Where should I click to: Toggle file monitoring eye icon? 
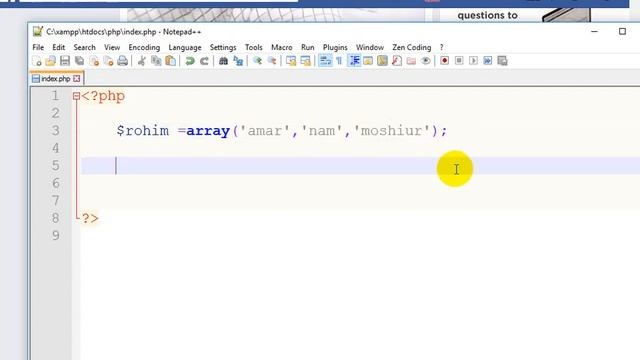pos(426,61)
